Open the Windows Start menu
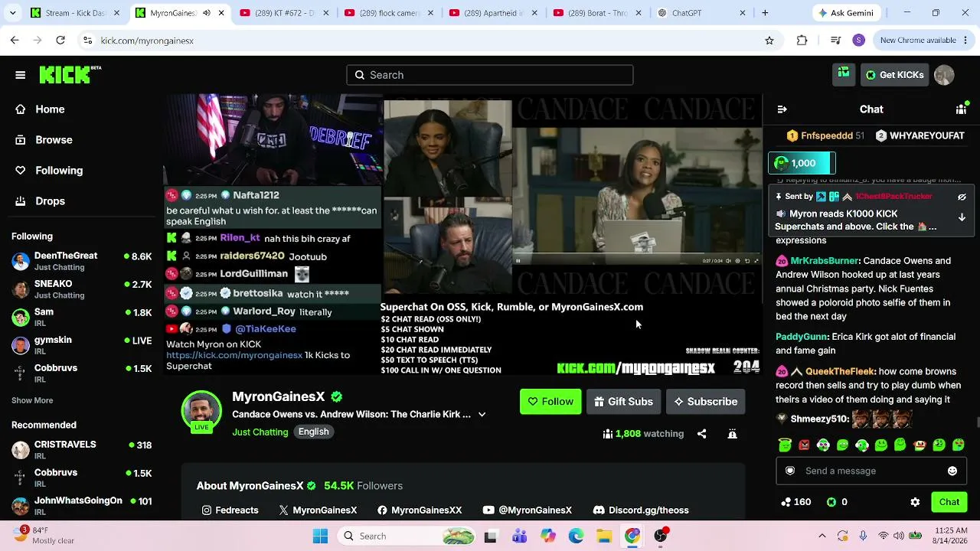Screen dimensions: 980x551 (x=320, y=536)
